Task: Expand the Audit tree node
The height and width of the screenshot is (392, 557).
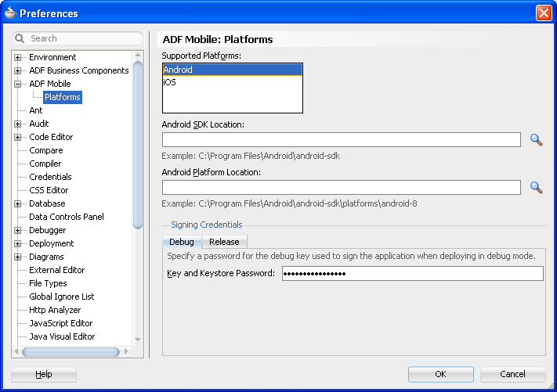Action: point(17,124)
